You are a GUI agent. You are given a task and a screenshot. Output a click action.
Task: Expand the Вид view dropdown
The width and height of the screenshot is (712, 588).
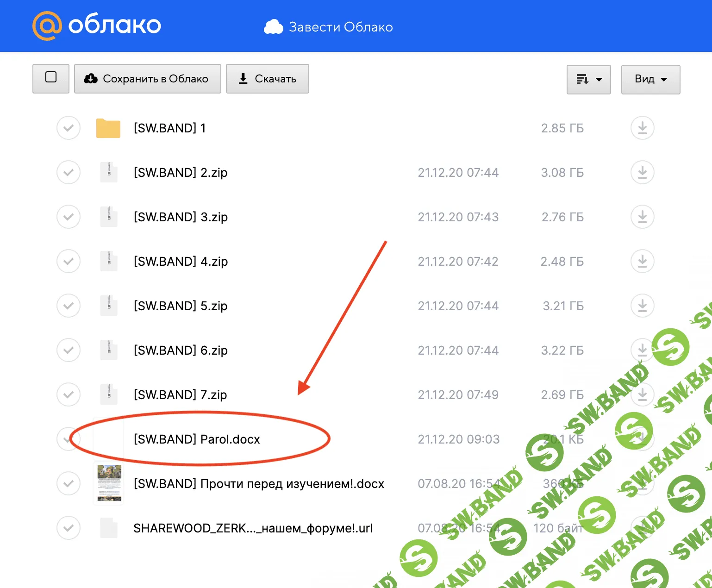[650, 79]
